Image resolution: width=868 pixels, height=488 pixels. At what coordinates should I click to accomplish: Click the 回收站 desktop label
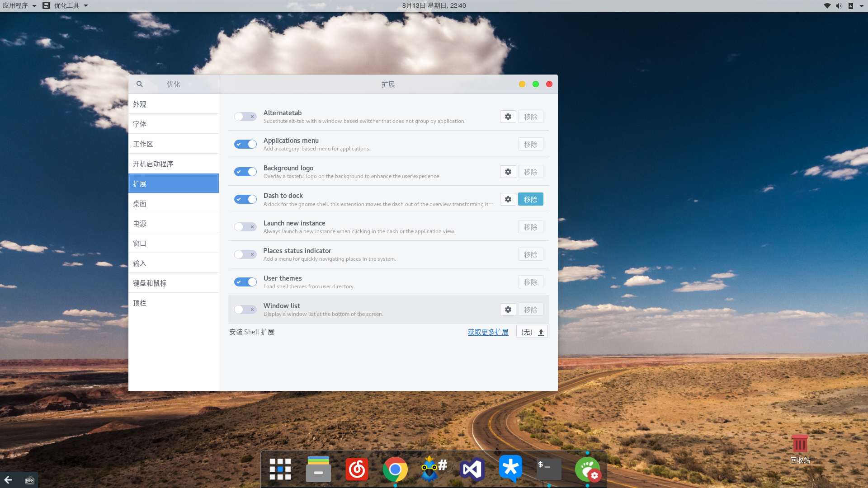click(x=800, y=460)
